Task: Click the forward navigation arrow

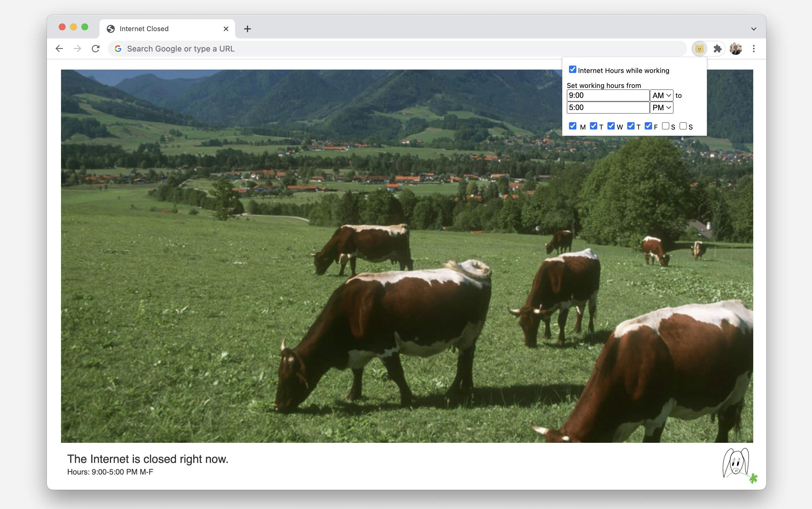Action: tap(77, 49)
